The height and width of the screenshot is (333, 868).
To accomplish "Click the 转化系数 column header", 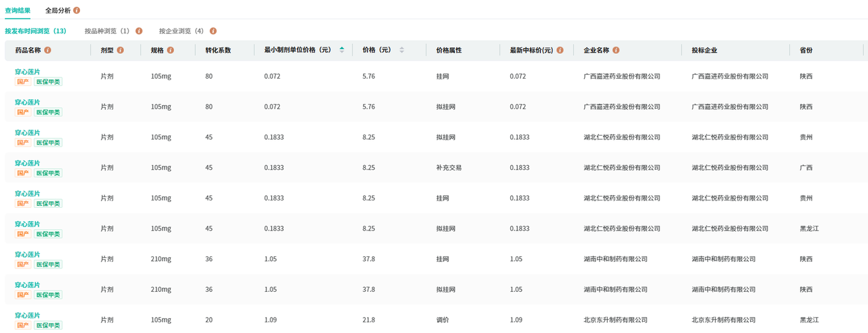I will point(218,50).
